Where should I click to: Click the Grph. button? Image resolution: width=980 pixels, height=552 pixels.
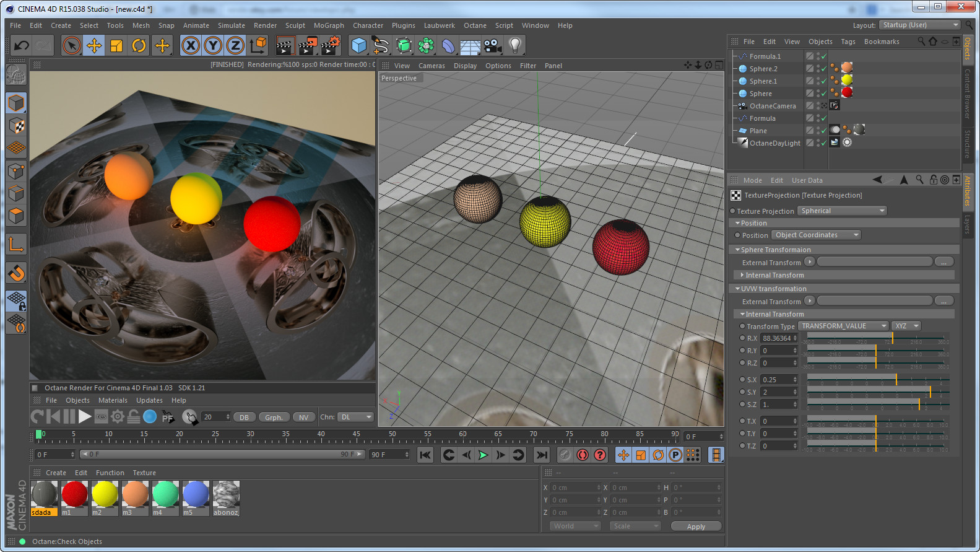click(274, 417)
